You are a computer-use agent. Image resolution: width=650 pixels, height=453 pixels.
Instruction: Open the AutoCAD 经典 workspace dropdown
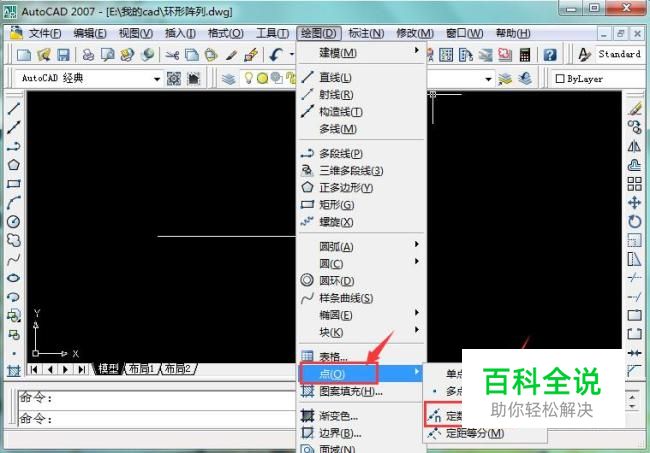[x=88, y=78]
